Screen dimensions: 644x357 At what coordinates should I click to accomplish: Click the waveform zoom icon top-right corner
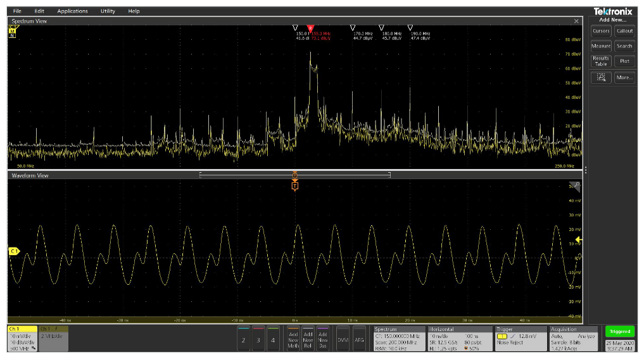tap(576, 186)
